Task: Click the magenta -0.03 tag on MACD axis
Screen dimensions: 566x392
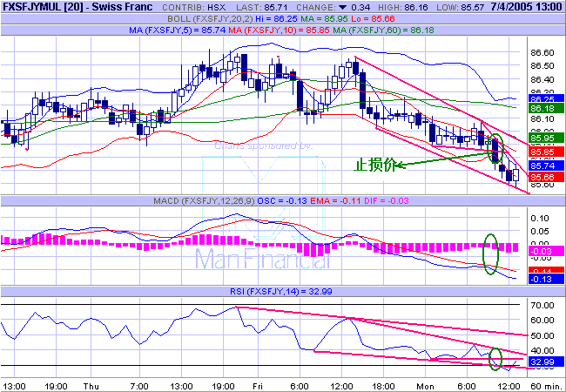Action: pos(546,251)
